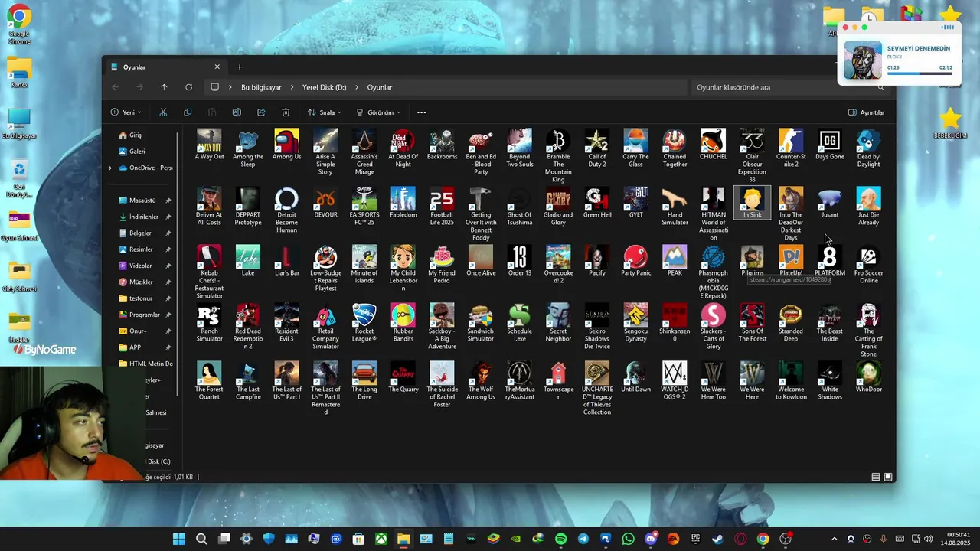Select the PEAK game icon
Viewport: 980px width, 551px height.
675,261
